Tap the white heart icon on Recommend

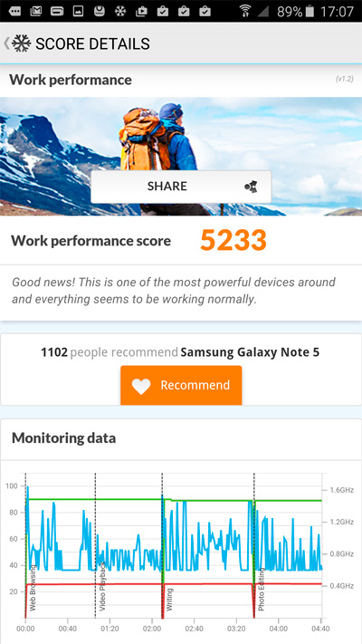coord(141,386)
